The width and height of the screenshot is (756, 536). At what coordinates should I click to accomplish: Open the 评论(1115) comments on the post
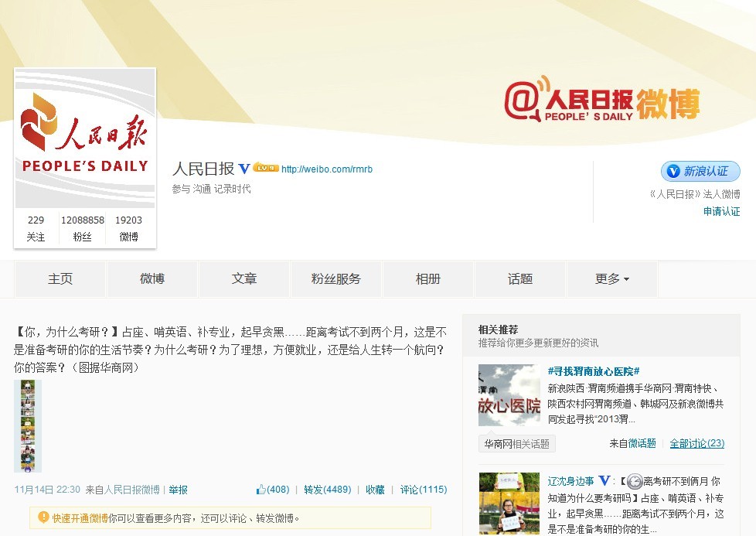click(423, 490)
